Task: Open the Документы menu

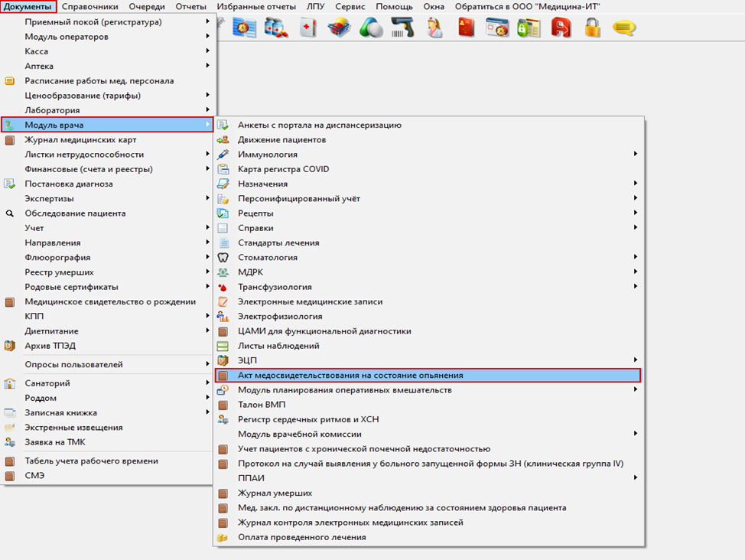Action: pos(28,7)
